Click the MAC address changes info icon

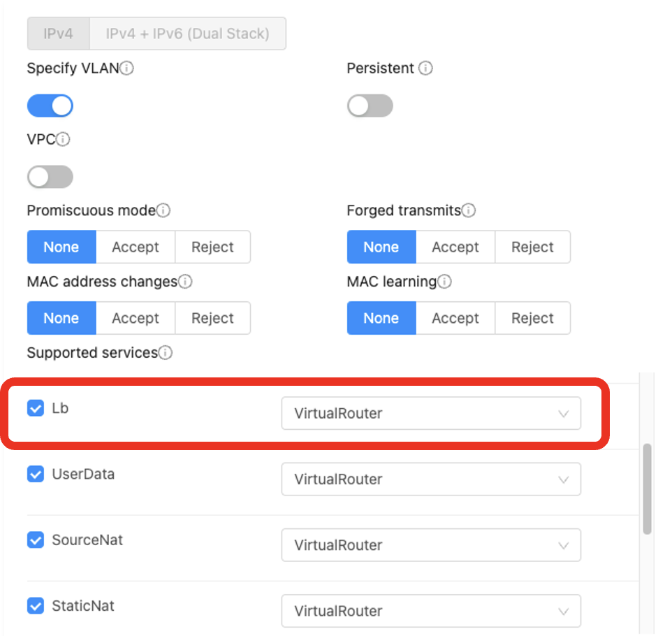tap(185, 282)
